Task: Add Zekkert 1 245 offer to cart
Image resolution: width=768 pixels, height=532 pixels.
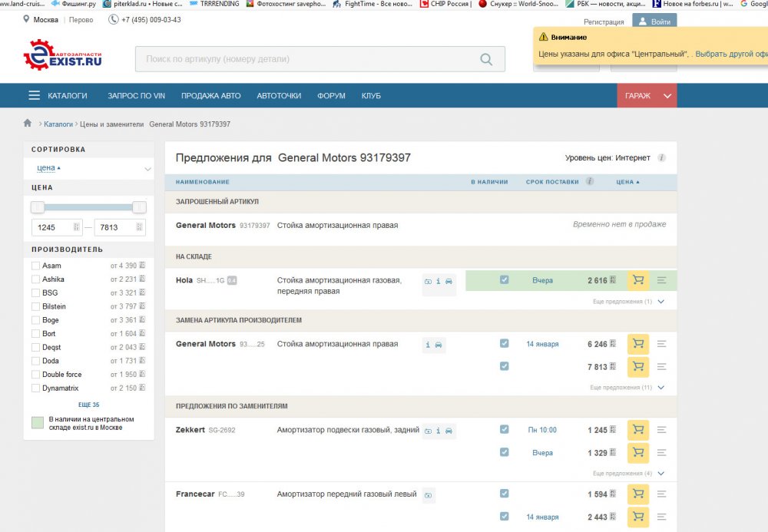Action: (638, 430)
